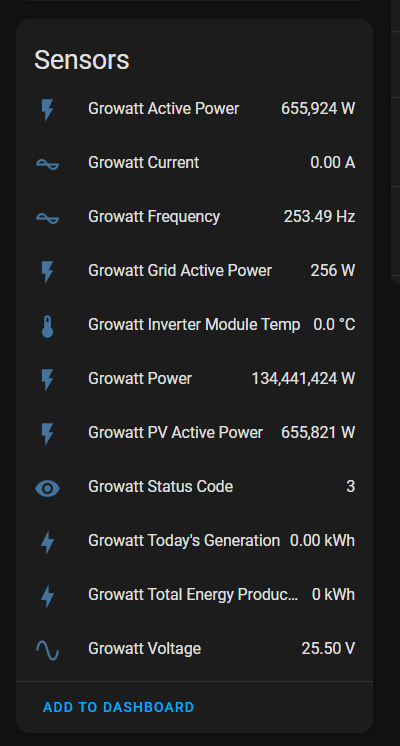The height and width of the screenshot is (746, 400).
Task: Click the Growatt Grid Active Power icon
Action: tap(48, 272)
